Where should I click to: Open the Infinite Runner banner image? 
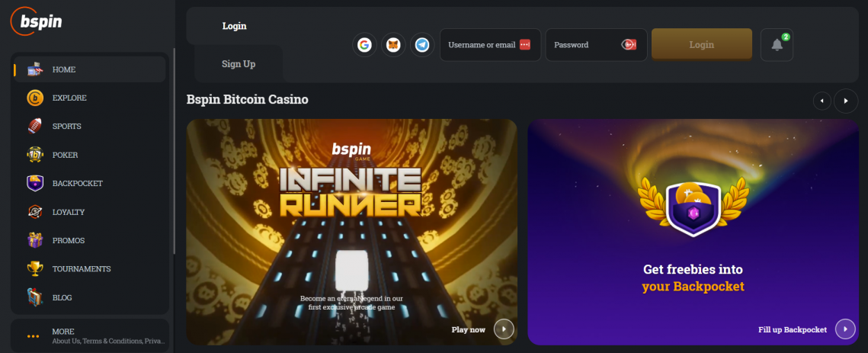pyautogui.click(x=351, y=233)
